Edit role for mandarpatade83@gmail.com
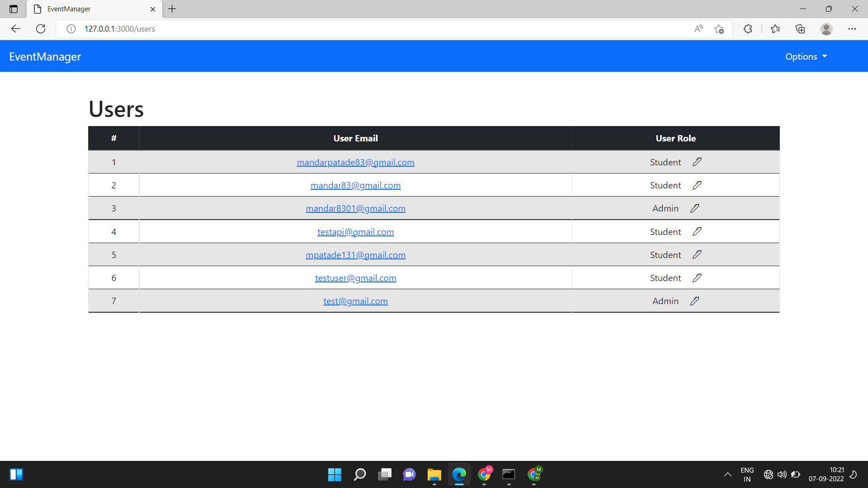The height and width of the screenshot is (488, 868). [697, 162]
